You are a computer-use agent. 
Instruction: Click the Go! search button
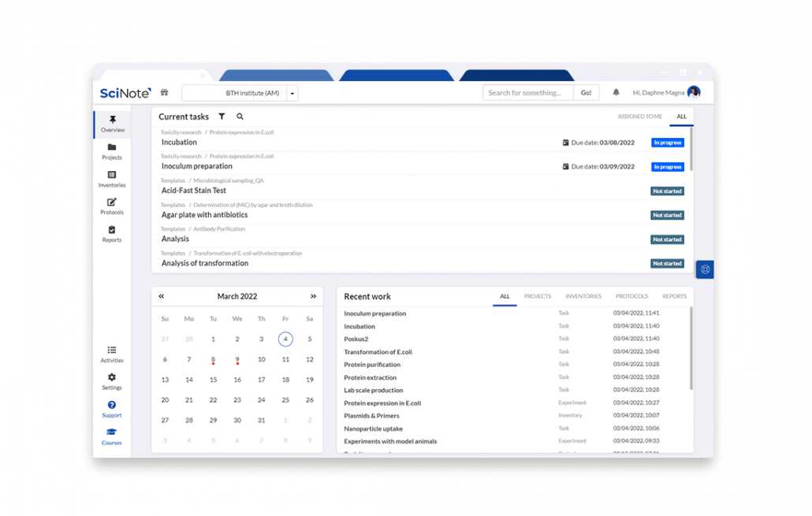click(x=587, y=92)
